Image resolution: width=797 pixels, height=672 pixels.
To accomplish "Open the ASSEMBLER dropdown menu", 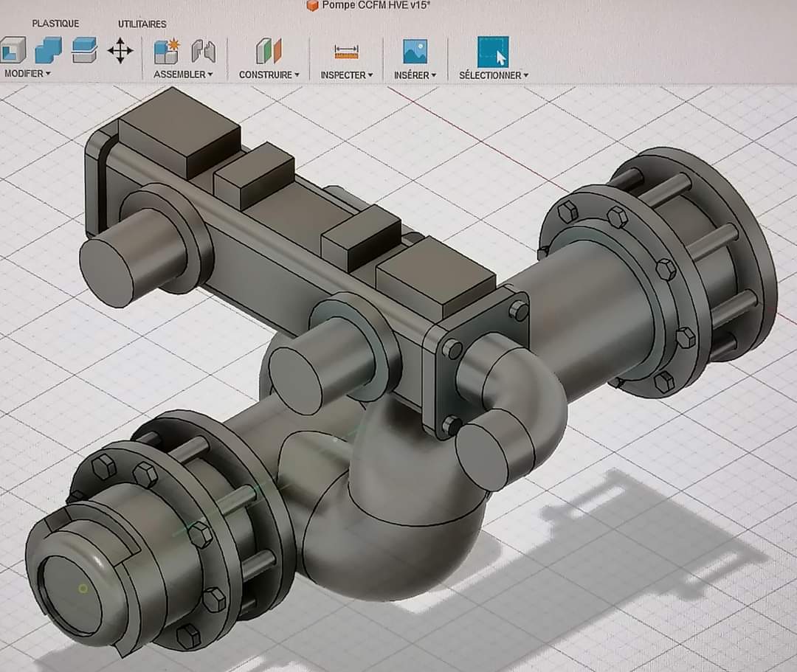I will [183, 75].
